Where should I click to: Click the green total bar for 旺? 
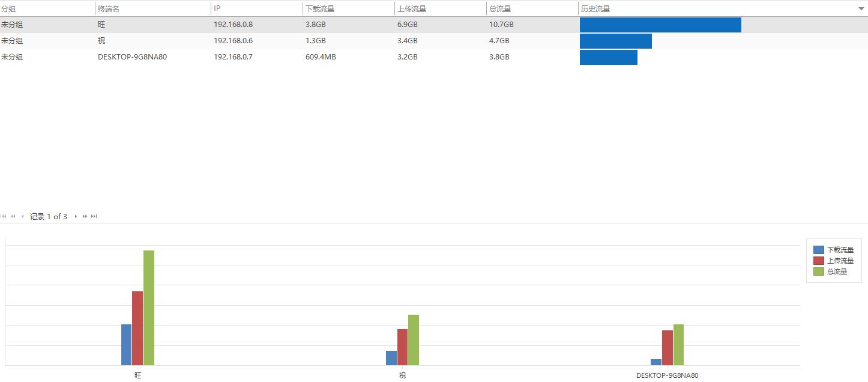[x=149, y=308]
